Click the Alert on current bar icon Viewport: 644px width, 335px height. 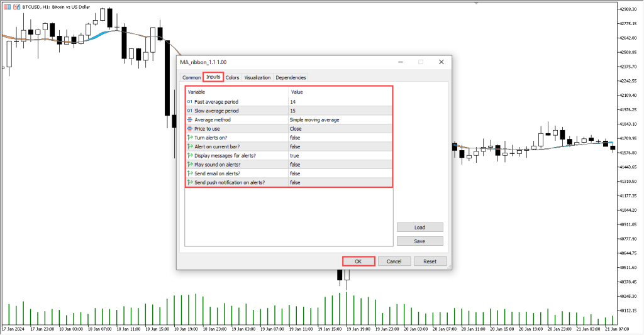click(190, 146)
